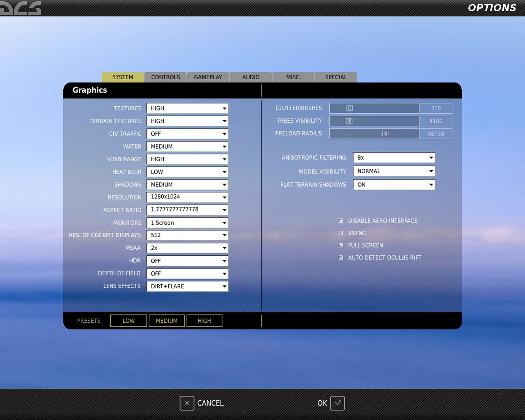This screenshot has width=525, height=420.
Task: Open the Heat Blur dropdown
Action: (x=187, y=172)
